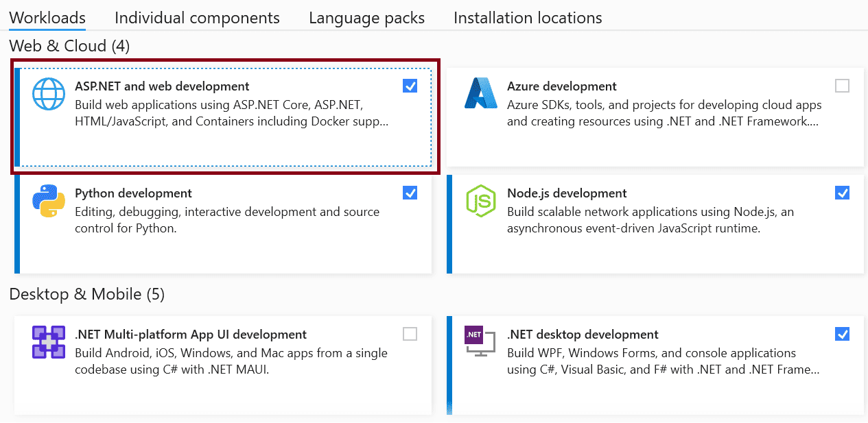Click the .NET Multi-platform App UI icon

click(48, 342)
